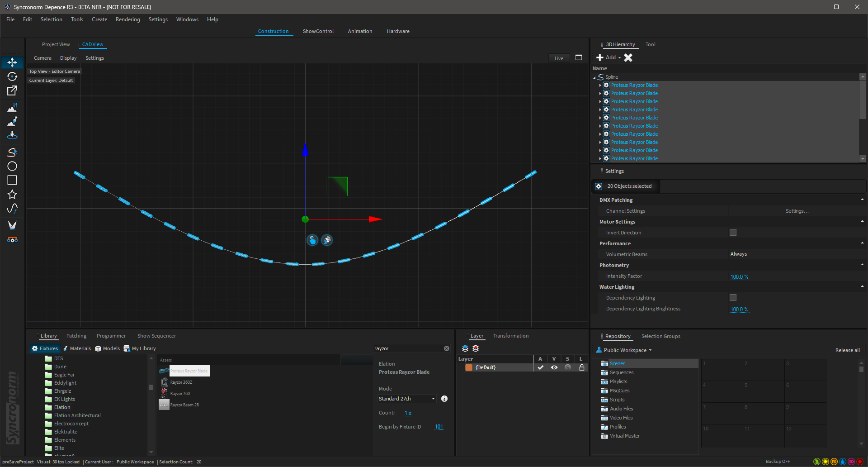Delete selected object with the X icon
Image resolution: width=868 pixels, height=467 pixels.
[x=628, y=57]
